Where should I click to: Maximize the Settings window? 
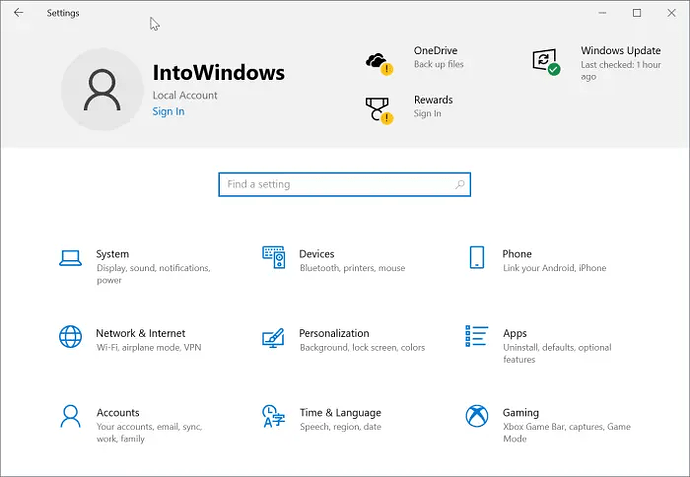[x=637, y=13]
